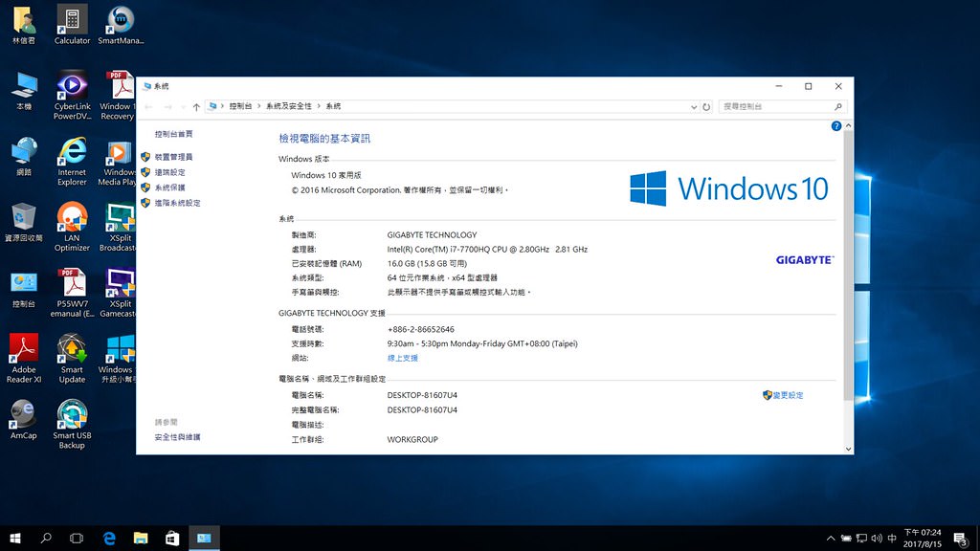
Task: Open 進階系統設定 (Advanced system settings) link
Action: click(x=177, y=203)
